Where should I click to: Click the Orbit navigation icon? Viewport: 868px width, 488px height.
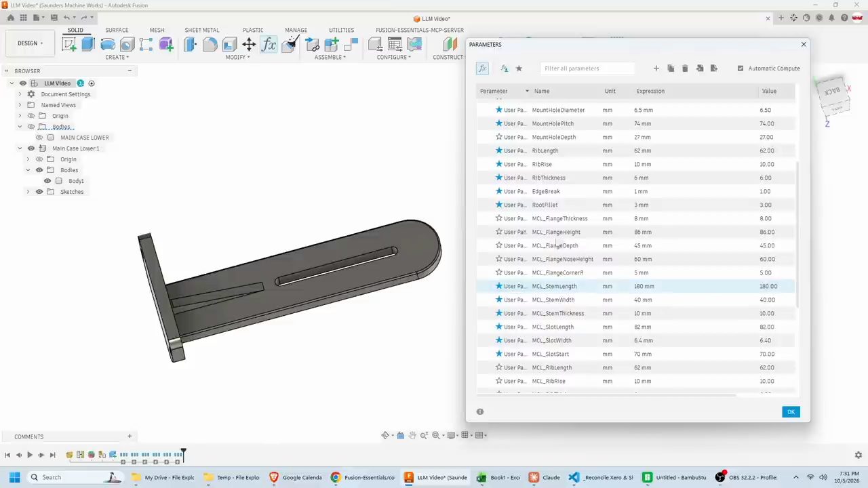pos(385,435)
